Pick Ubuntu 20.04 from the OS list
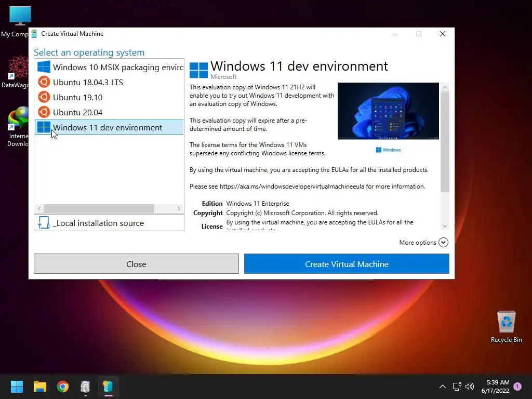The image size is (532, 399). [x=109, y=112]
